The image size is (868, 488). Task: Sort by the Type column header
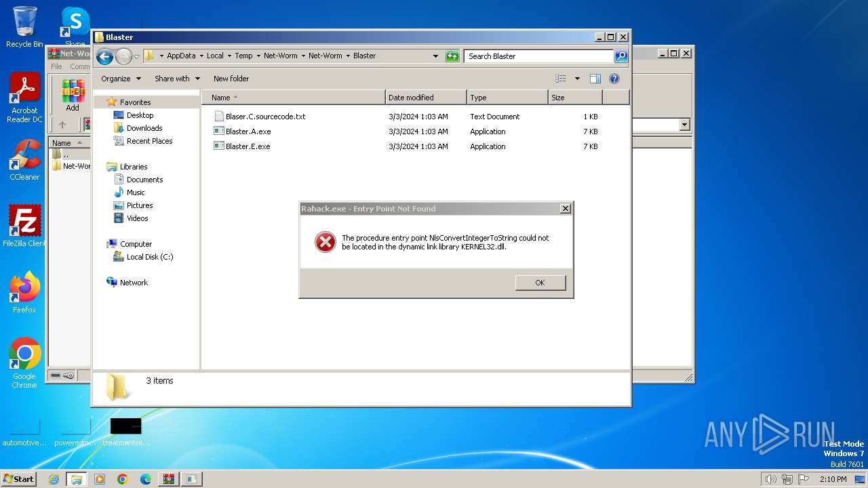coord(507,98)
